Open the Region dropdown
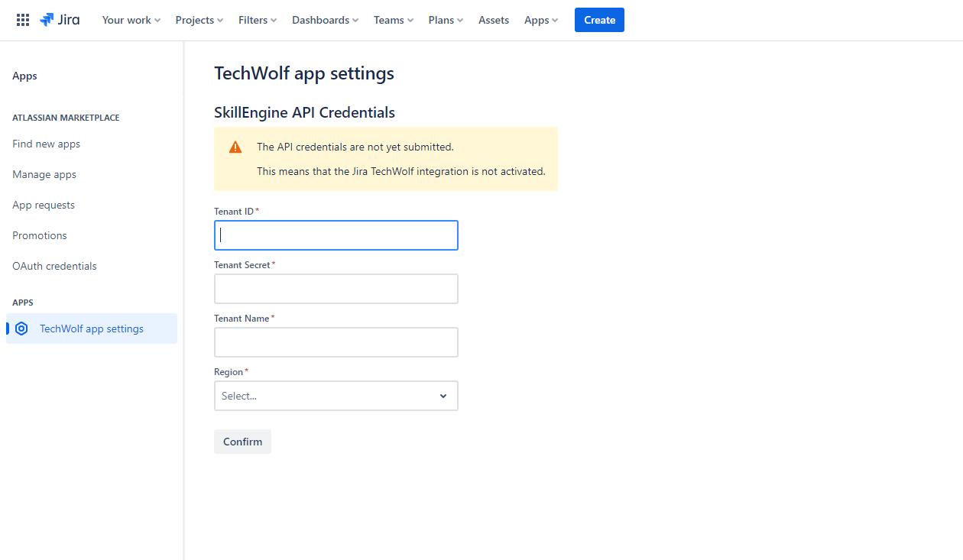Viewport: 963px width, 560px height. [x=336, y=396]
